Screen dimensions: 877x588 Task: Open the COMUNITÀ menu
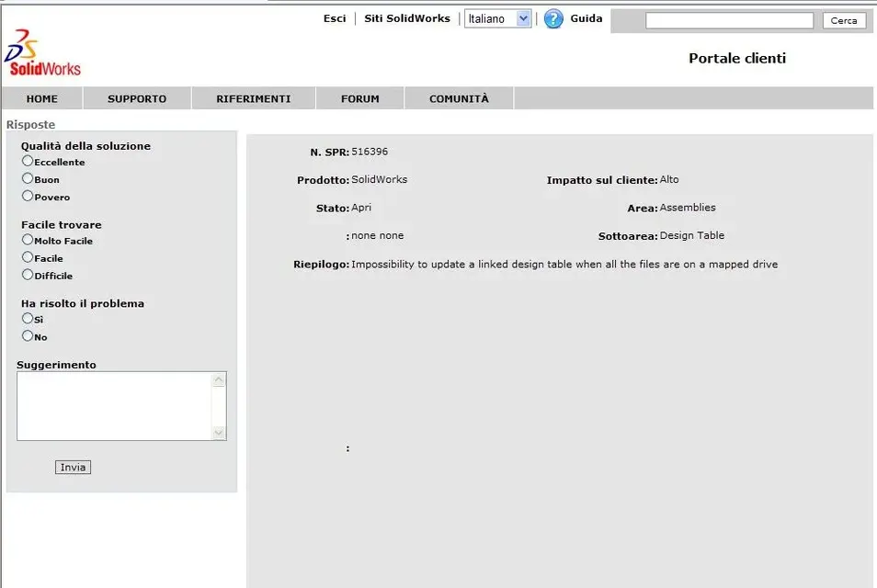pyautogui.click(x=459, y=99)
